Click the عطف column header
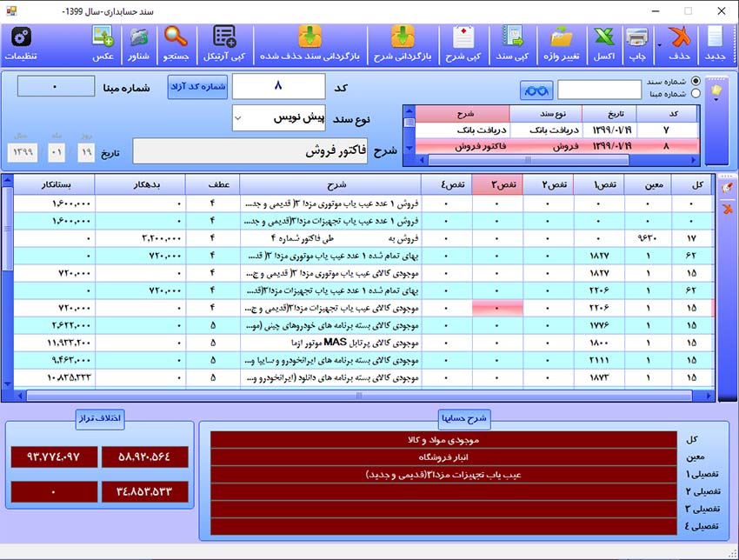739x560 pixels. (x=212, y=184)
